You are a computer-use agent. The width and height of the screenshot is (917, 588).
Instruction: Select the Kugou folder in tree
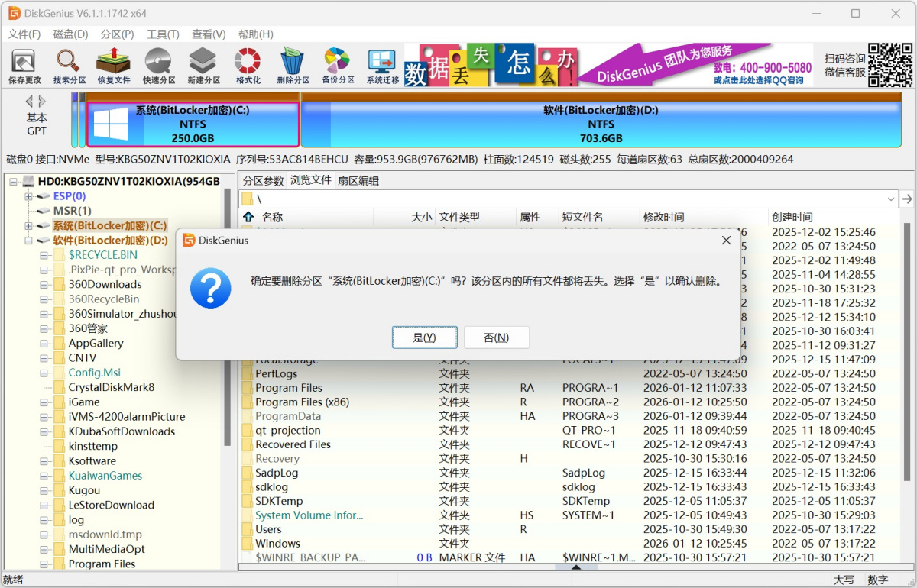(x=84, y=490)
